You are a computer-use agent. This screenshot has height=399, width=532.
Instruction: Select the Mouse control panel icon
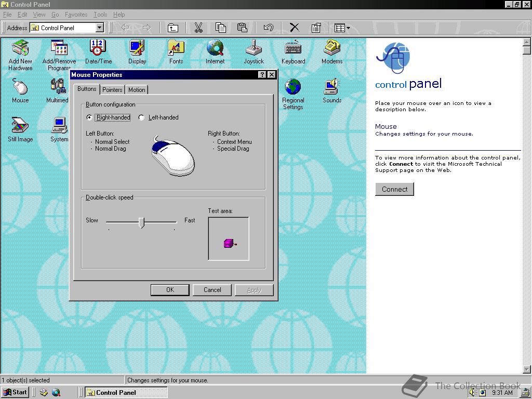[x=20, y=90]
